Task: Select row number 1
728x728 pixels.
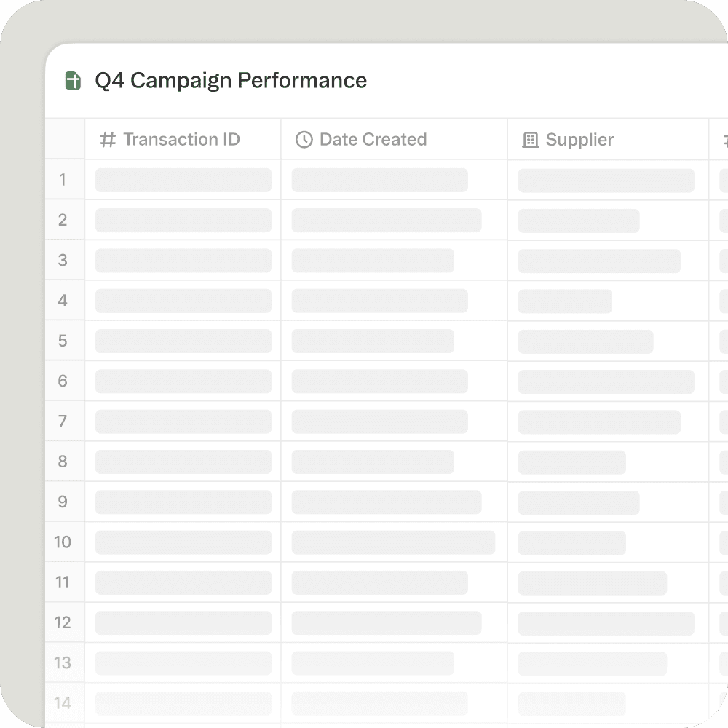Action: pyautogui.click(x=63, y=180)
